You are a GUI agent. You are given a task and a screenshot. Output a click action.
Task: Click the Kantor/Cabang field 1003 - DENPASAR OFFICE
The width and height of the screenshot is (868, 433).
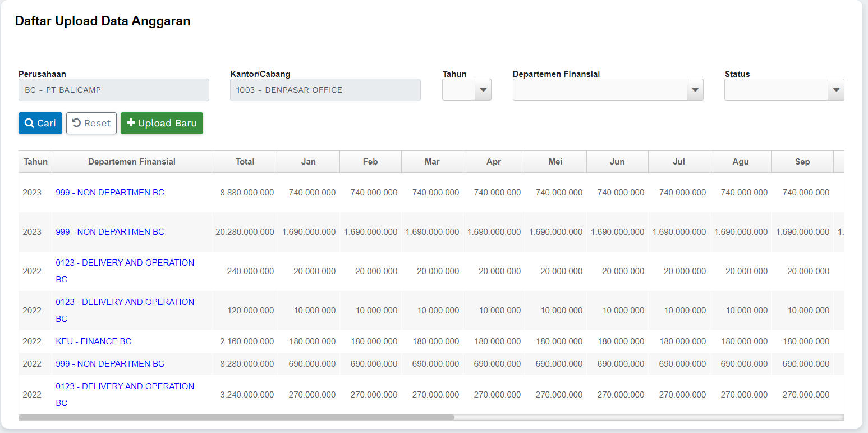325,90
